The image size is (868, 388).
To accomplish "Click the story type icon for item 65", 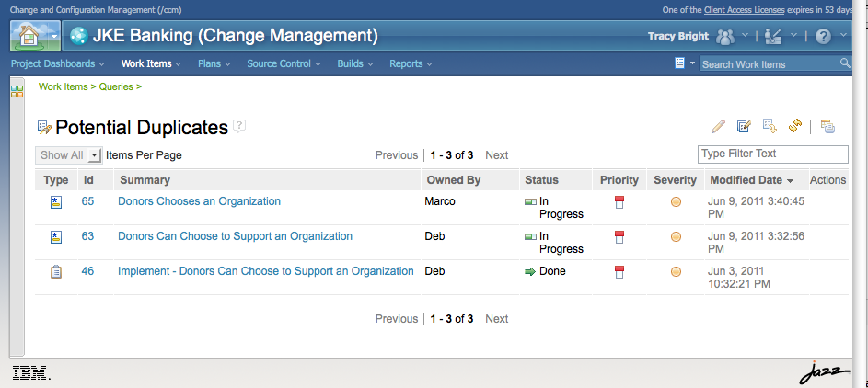I will click(x=56, y=202).
